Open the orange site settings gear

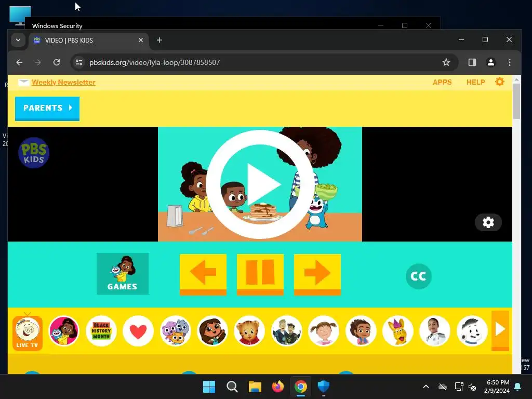(500, 82)
